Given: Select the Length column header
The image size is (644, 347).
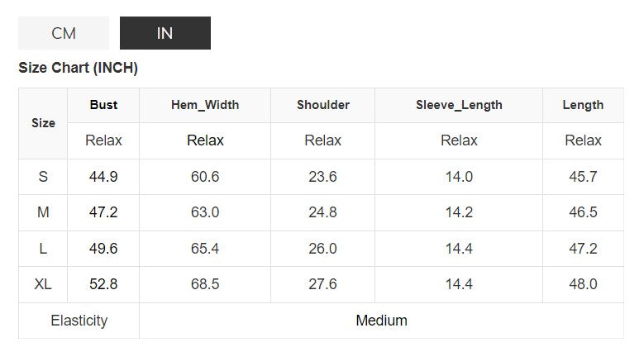Looking at the screenshot, I should (583, 105).
